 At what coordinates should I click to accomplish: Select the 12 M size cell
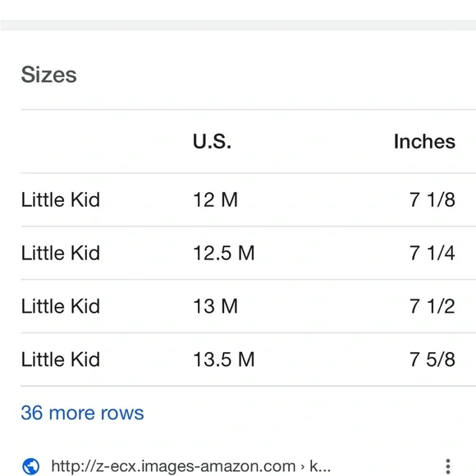point(215,199)
